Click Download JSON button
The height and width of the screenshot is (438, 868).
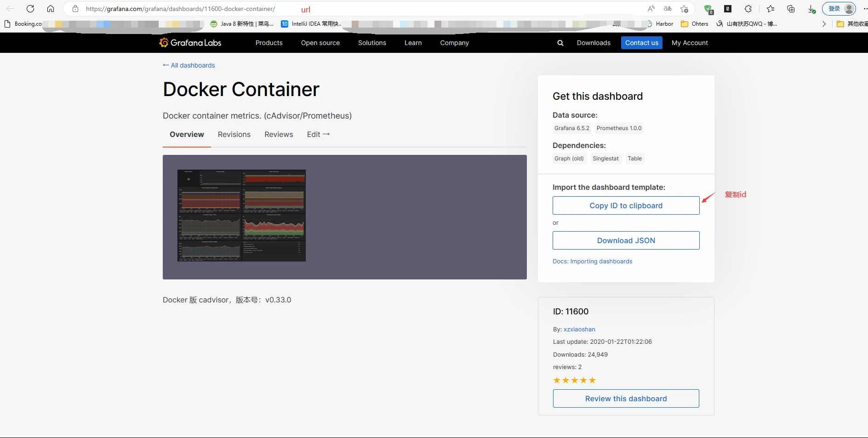tap(626, 240)
